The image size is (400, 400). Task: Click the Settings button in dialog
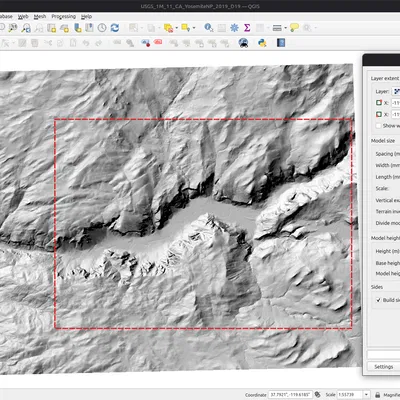[x=384, y=367]
